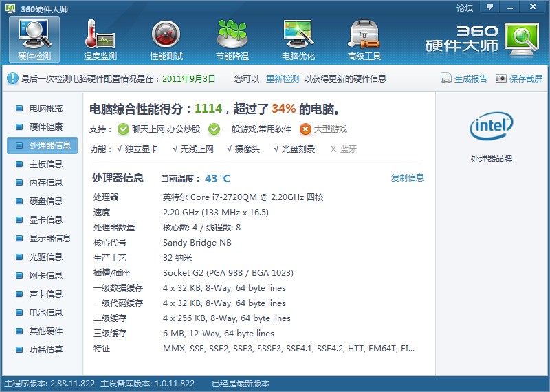Select 内存信息 in the sidebar
Screen dimensions: 550x392
click(42, 182)
